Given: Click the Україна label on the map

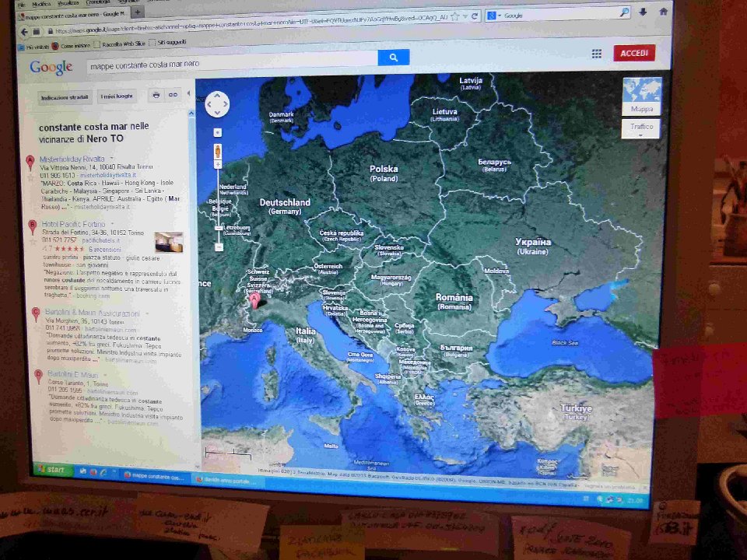Looking at the screenshot, I should point(533,242).
